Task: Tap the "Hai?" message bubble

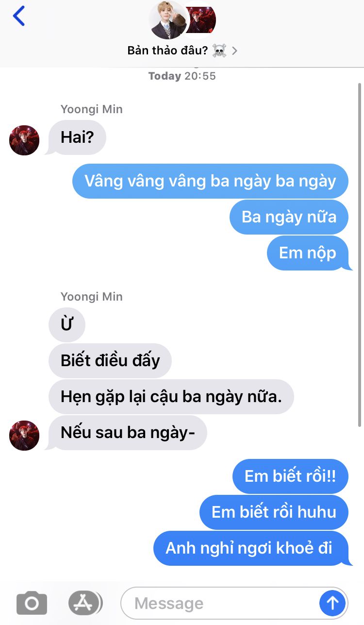Action: tap(77, 137)
